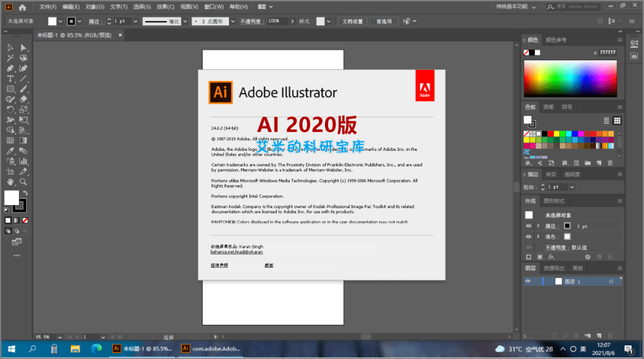Screen dimensions: 644x359
Task: Switch swatches panel to thumbnail grid view
Action: pos(617,120)
